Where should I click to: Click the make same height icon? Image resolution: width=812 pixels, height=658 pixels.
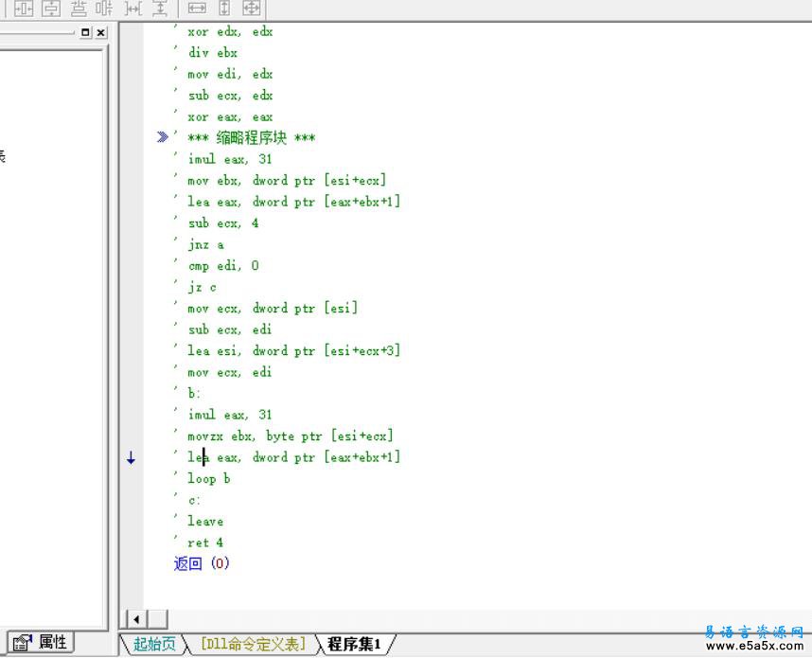(224, 8)
